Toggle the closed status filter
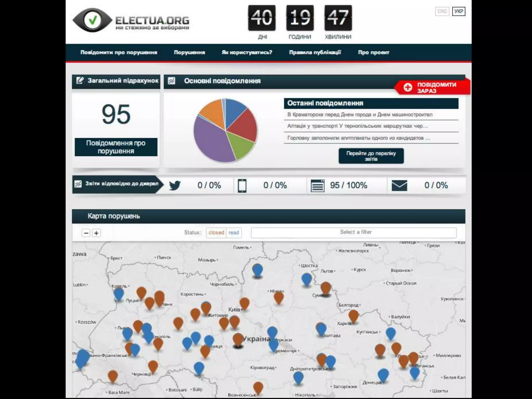This screenshot has height=399, width=532. tap(216, 232)
